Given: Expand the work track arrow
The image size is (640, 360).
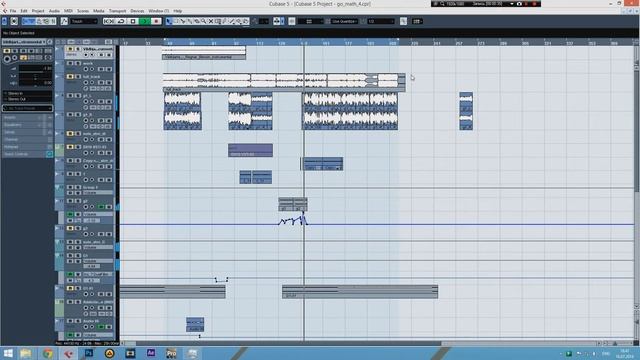Looking at the screenshot, I should 58,64.
